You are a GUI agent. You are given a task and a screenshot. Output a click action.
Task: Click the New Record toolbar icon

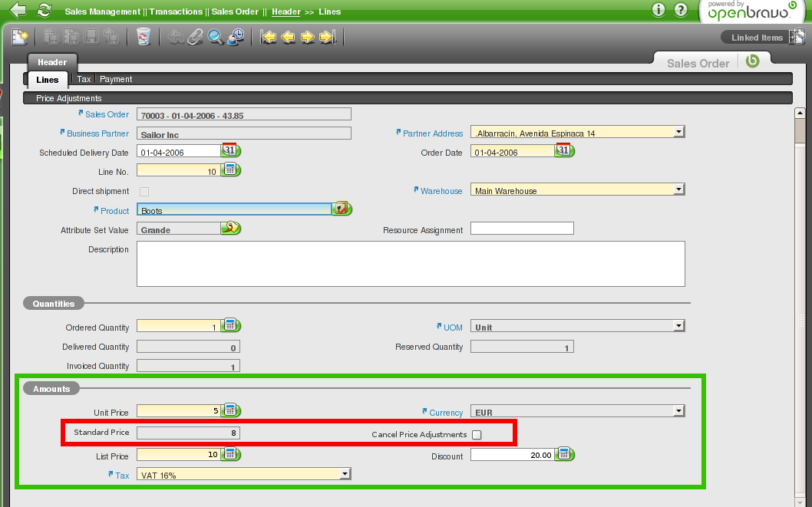(x=20, y=36)
